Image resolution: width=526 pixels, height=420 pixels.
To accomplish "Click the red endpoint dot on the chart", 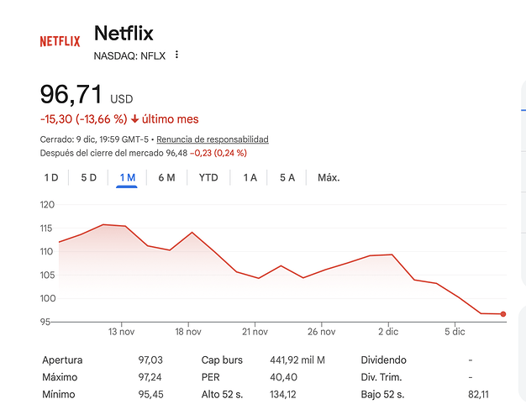I will point(502,314).
